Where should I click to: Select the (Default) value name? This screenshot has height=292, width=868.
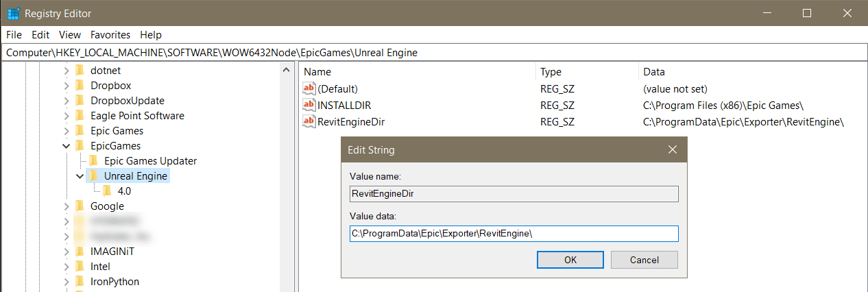tap(338, 89)
